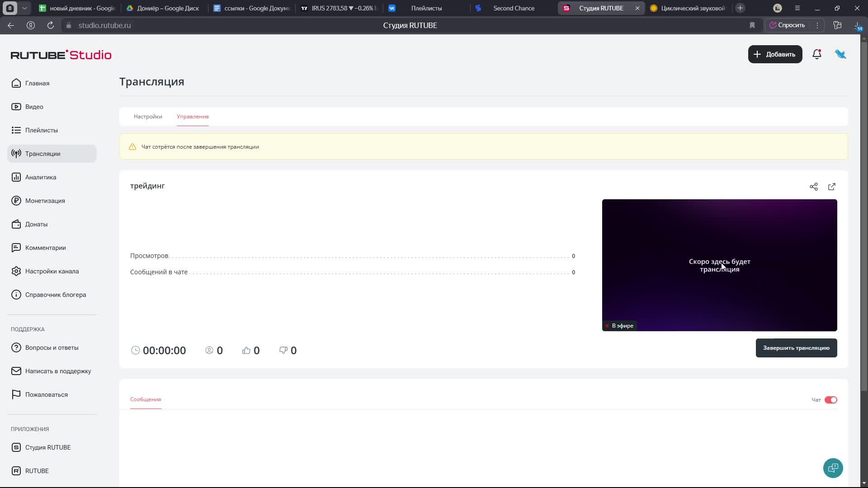The height and width of the screenshot is (488, 868).
Task: Open Донаты in the sidebar
Action: pyautogui.click(x=36, y=224)
